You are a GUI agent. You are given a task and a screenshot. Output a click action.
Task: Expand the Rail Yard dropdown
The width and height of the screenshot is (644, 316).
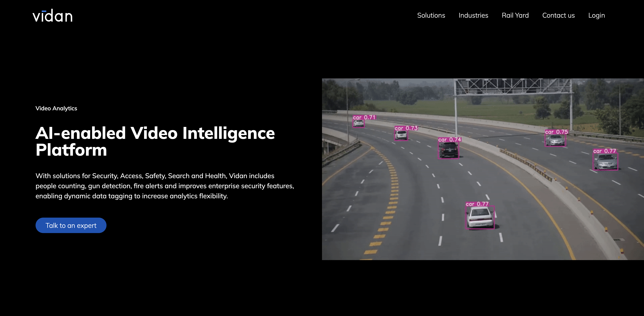(515, 15)
